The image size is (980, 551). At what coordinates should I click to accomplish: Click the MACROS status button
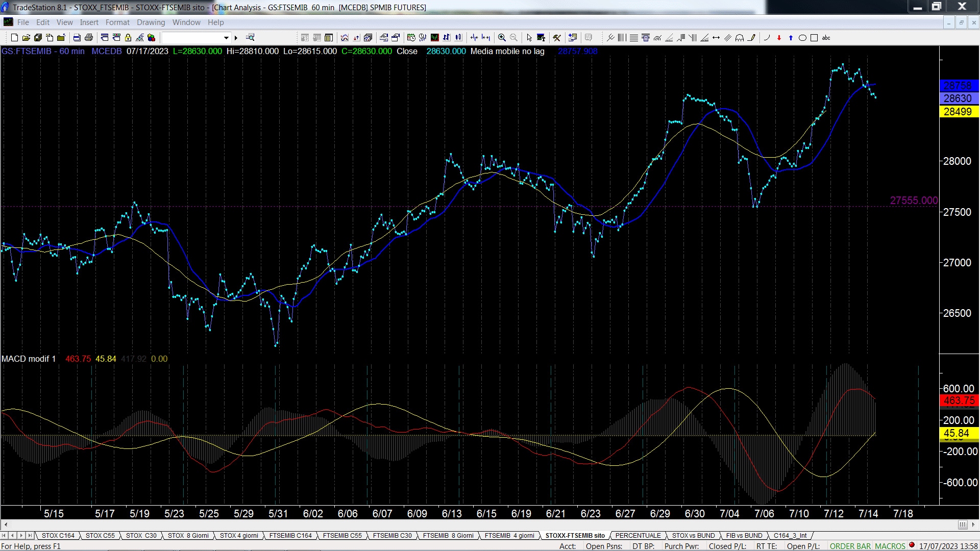click(x=890, y=546)
